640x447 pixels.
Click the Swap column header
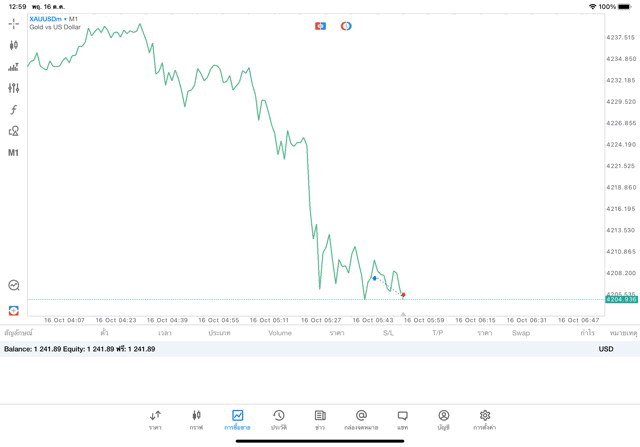tap(520, 333)
